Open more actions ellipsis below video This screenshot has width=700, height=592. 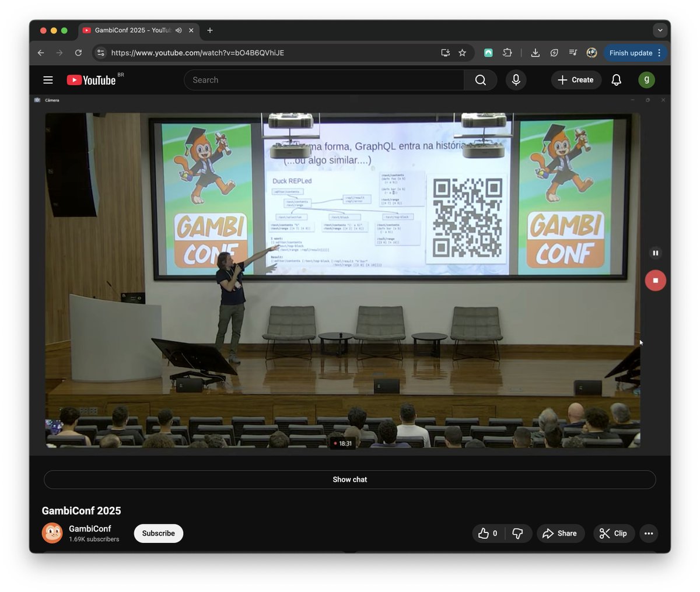pyautogui.click(x=649, y=533)
